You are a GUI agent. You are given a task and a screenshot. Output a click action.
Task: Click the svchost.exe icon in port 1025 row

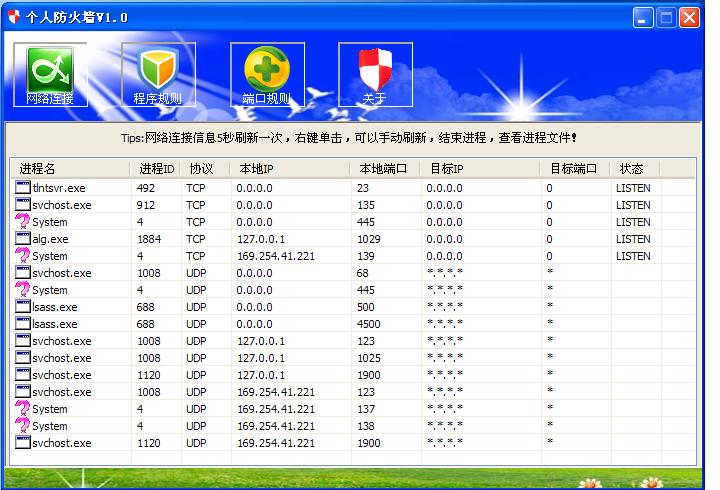[x=22, y=357]
